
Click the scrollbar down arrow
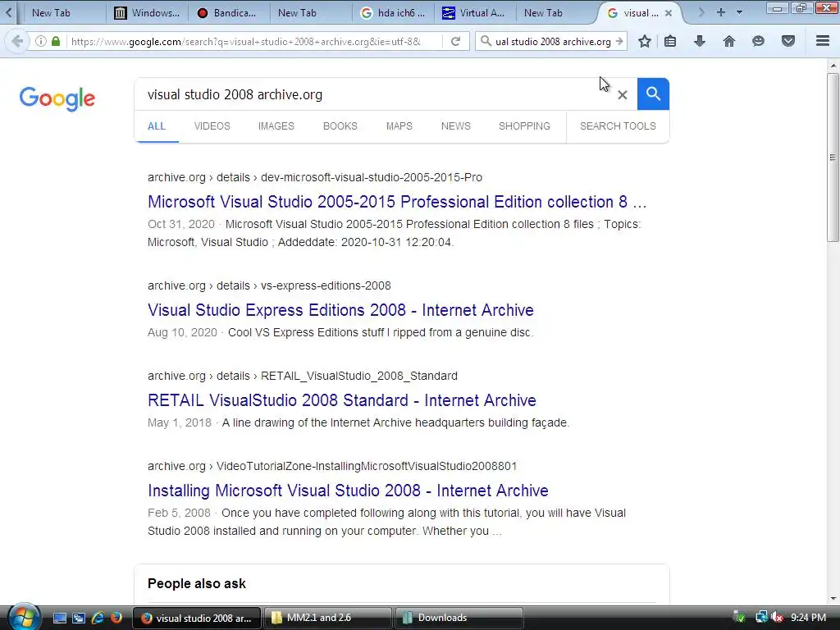point(833,599)
